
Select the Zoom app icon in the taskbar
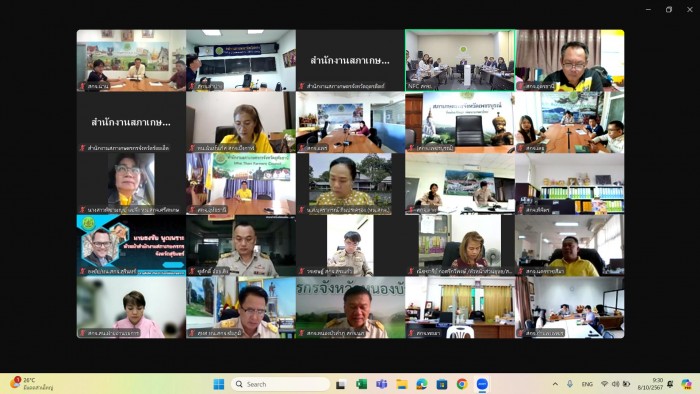point(482,384)
